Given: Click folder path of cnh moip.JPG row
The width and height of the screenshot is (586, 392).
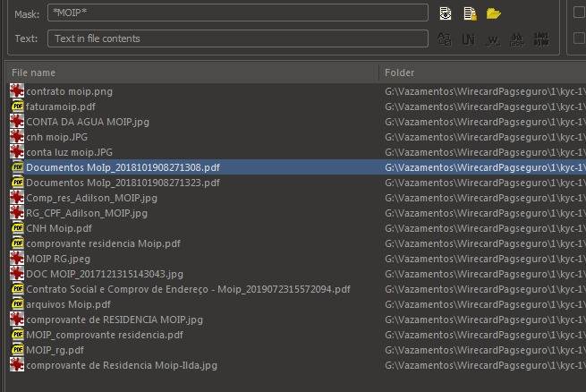Looking at the screenshot, I should 485,137.
